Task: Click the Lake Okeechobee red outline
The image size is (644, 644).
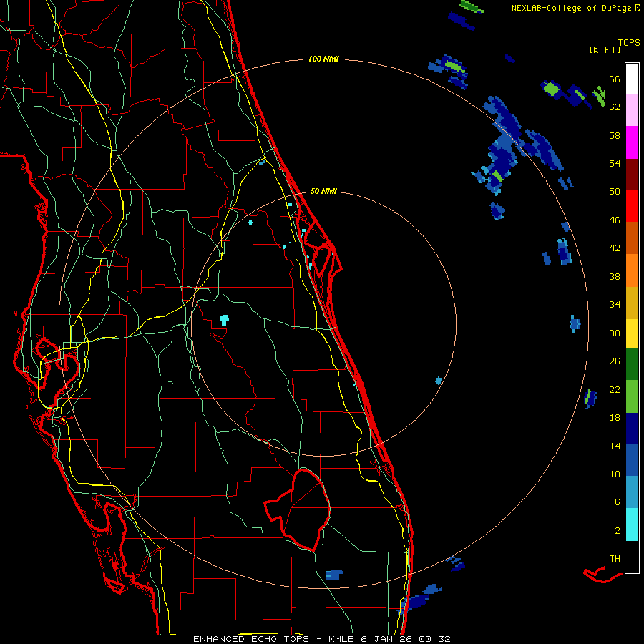Action: pyautogui.click(x=298, y=509)
